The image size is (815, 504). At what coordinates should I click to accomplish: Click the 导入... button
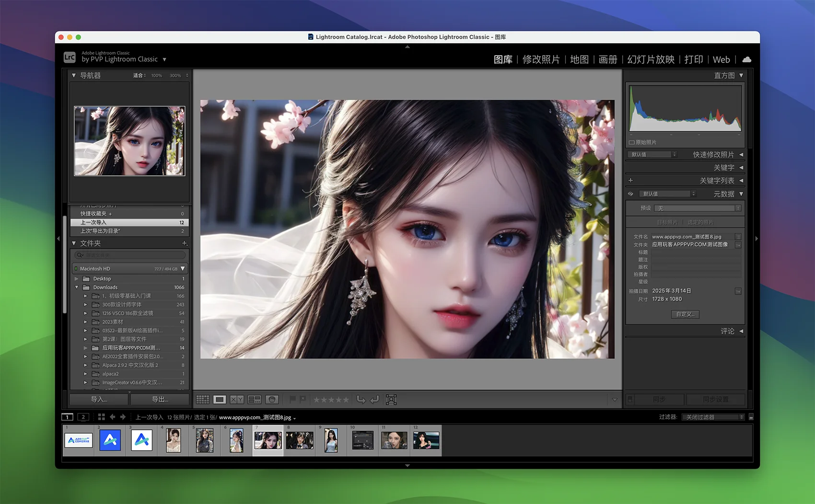pos(99,399)
